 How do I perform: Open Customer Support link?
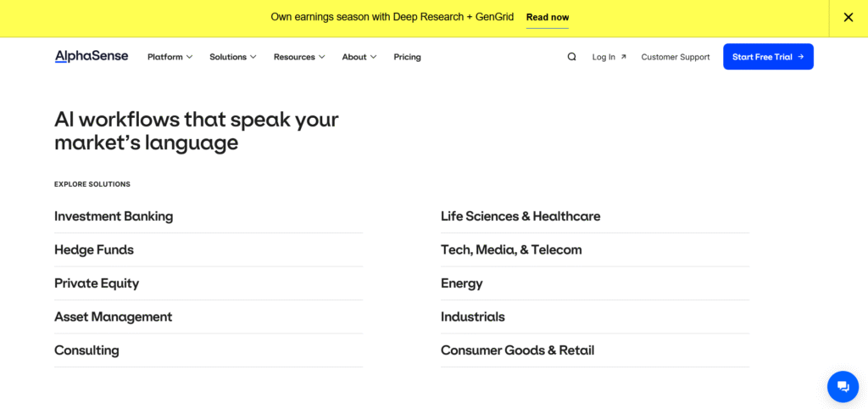point(675,57)
